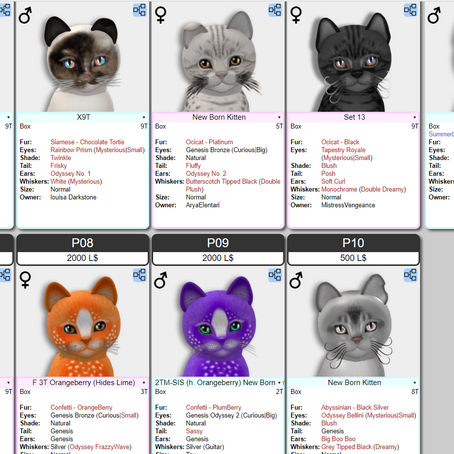Click Frisky tail value
This screenshot has width=454, height=454.
tap(59, 166)
